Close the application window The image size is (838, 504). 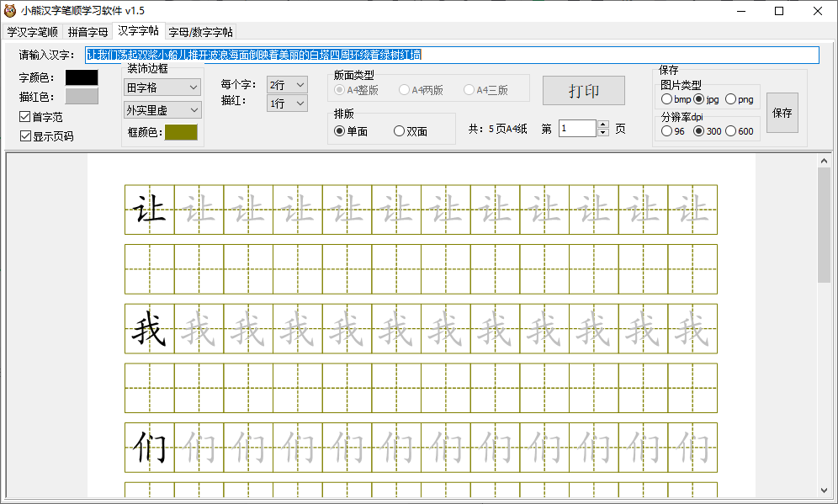tap(818, 11)
